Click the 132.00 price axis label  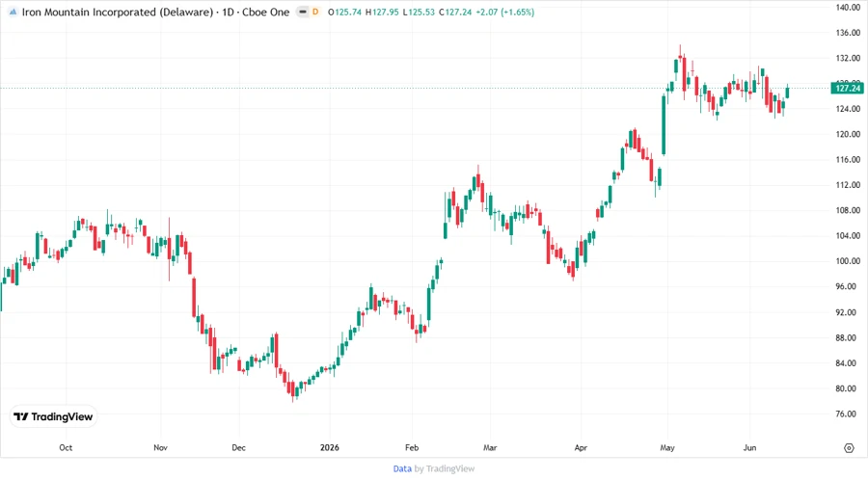(x=848, y=58)
